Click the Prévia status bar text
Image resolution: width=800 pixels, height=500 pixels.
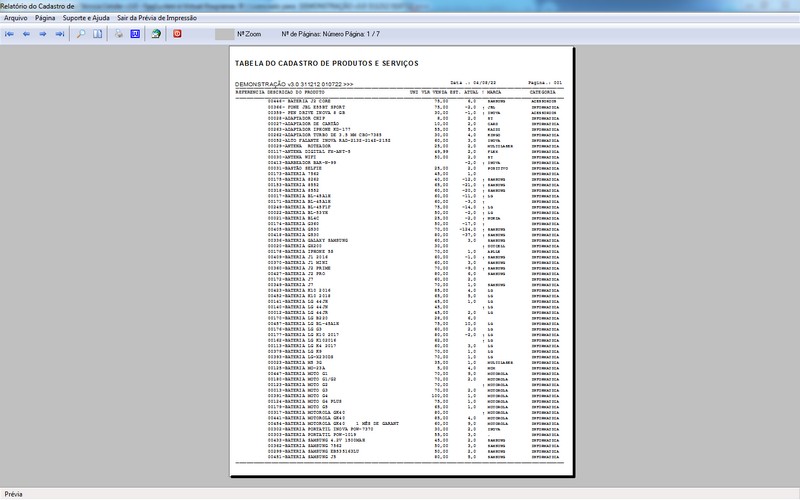click(13, 494)
